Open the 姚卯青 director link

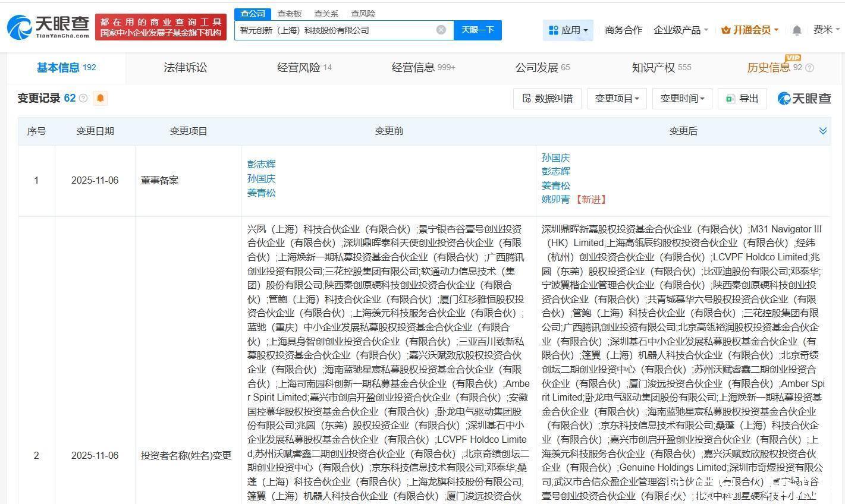click(555, 200)
